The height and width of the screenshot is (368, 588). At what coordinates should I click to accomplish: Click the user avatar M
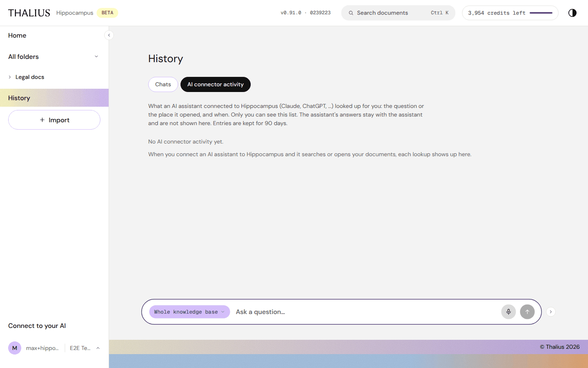point(15,348)
